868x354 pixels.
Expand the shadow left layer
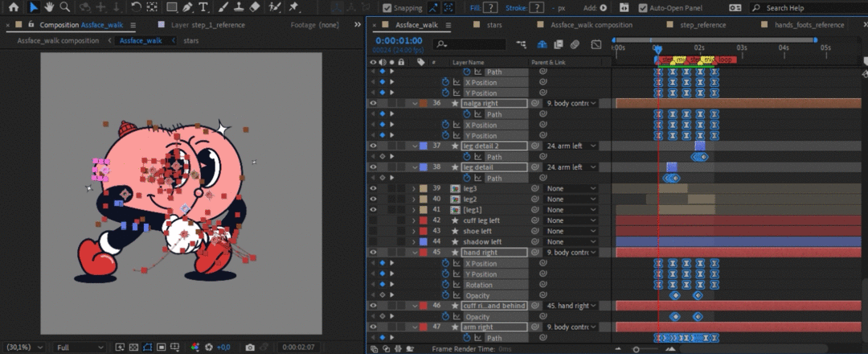tap(414, 241)
